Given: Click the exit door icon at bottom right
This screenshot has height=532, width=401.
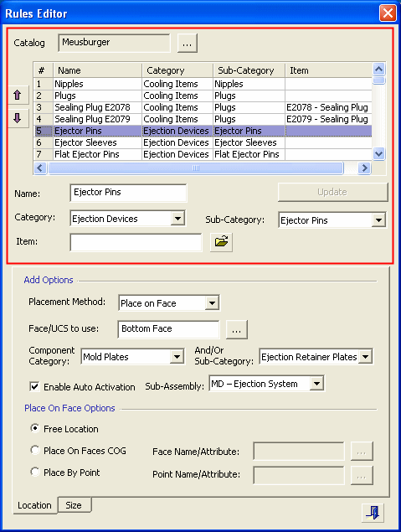Looking at the screenshot, I should (x=373, y=513).
